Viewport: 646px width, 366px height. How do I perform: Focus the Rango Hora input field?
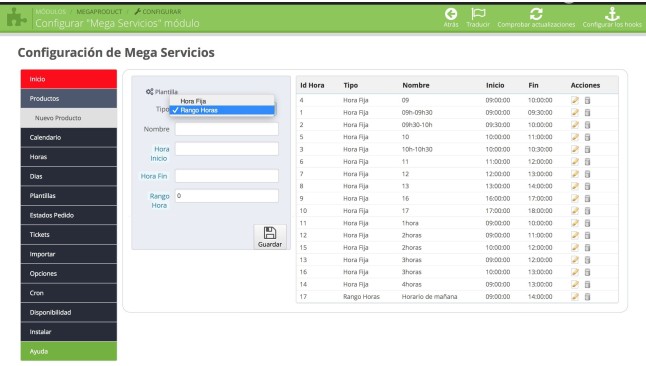227,196
